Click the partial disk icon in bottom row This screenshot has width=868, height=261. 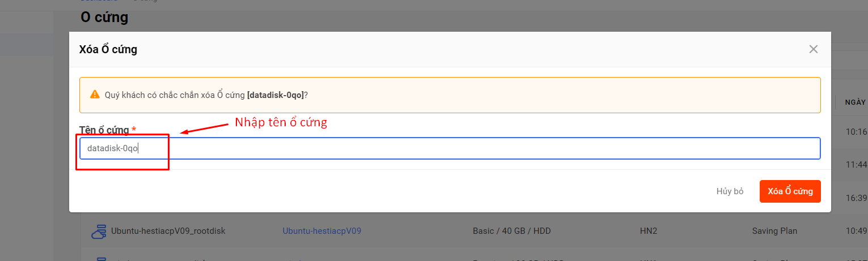click(101, 259)
